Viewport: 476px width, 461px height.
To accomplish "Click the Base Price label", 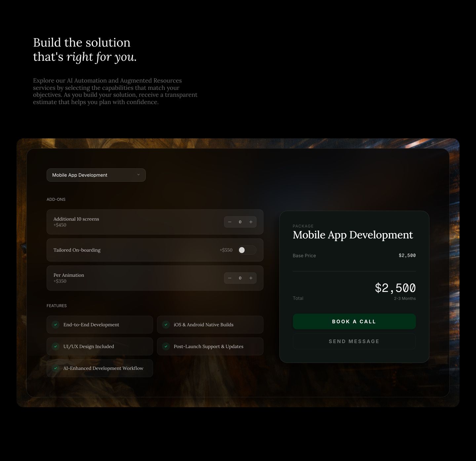I will [x=304, y=256].
